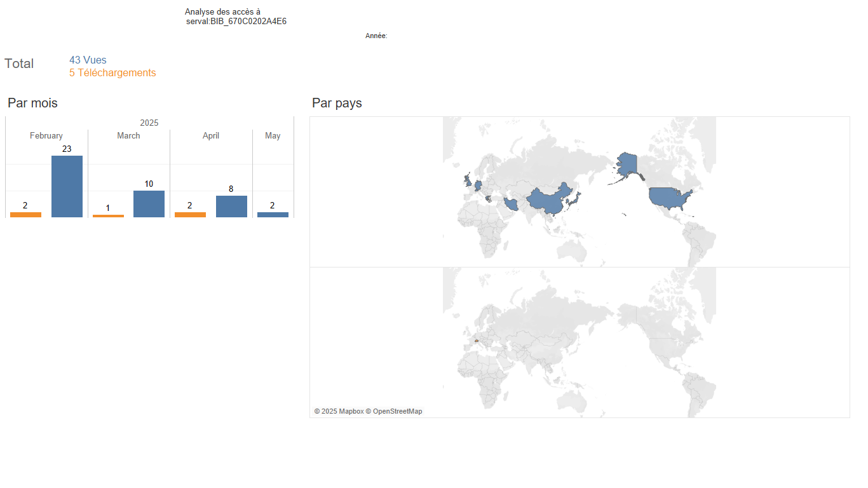
Task: Click the February views bar labeled 23
Action: click(67, 186)
